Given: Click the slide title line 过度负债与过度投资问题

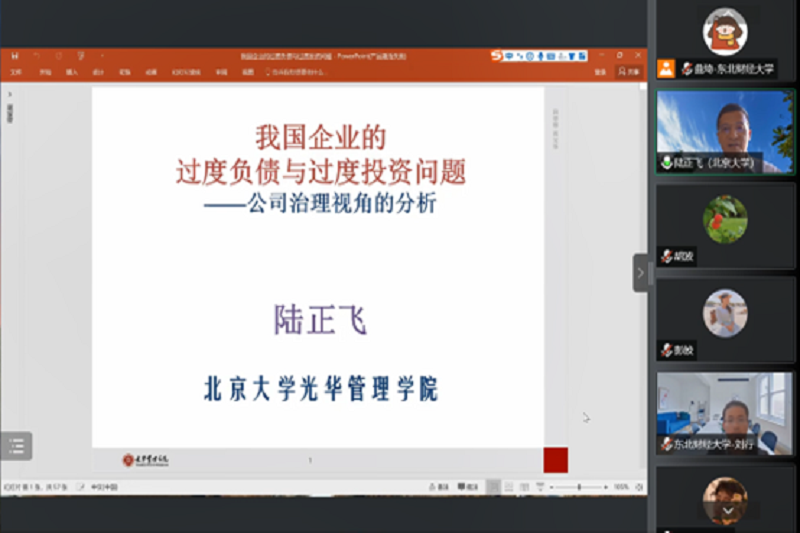Looking at the screenshot, I should pyautogui.click(x=320, y=171).
